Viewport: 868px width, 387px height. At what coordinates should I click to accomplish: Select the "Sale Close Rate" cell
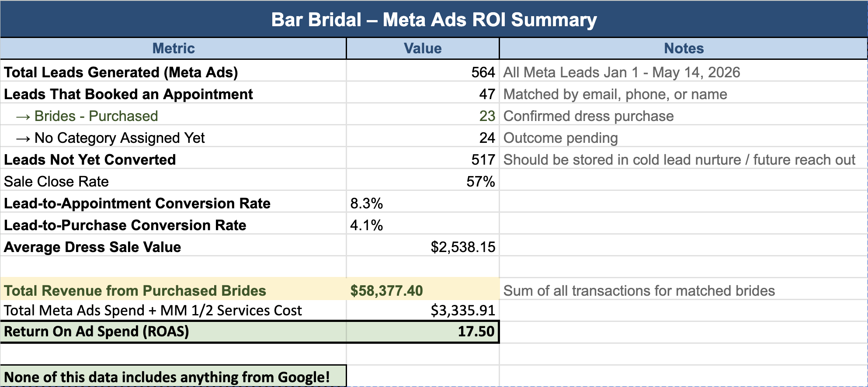[x=174, y=180]
